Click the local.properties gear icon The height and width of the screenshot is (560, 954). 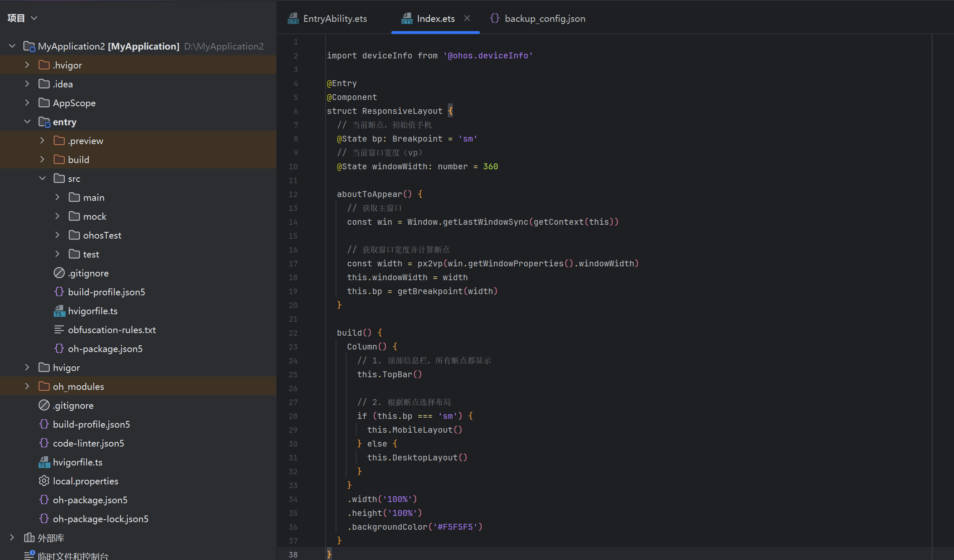[44, 481]
